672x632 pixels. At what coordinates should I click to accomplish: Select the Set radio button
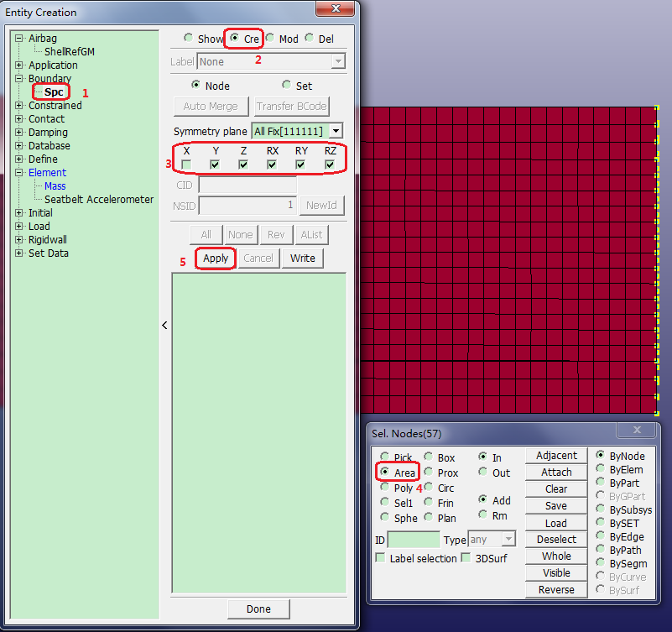pos(286,86)
